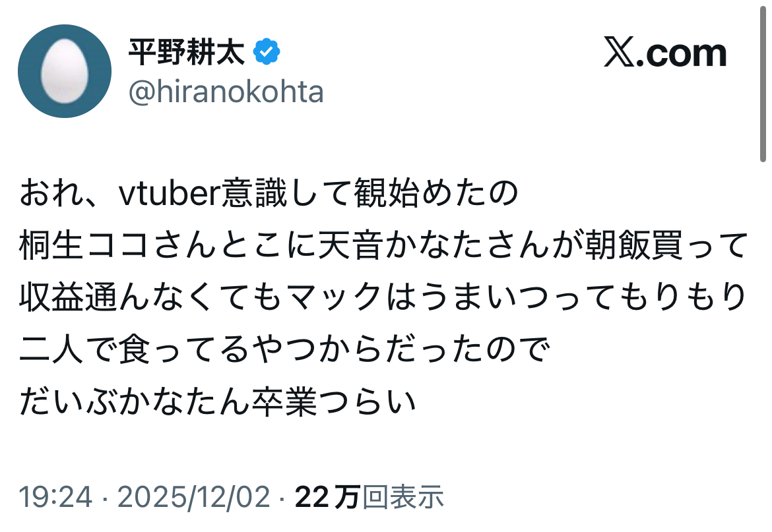Open the 平野耕太 display name
The image size is (772, 532).
point(186,53)
